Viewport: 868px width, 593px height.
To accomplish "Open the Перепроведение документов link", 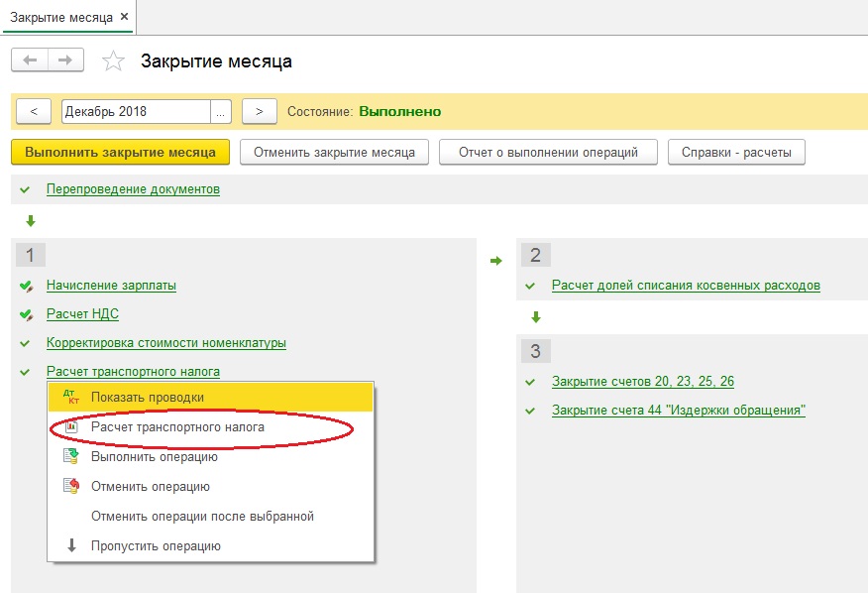I will point(133,188).
